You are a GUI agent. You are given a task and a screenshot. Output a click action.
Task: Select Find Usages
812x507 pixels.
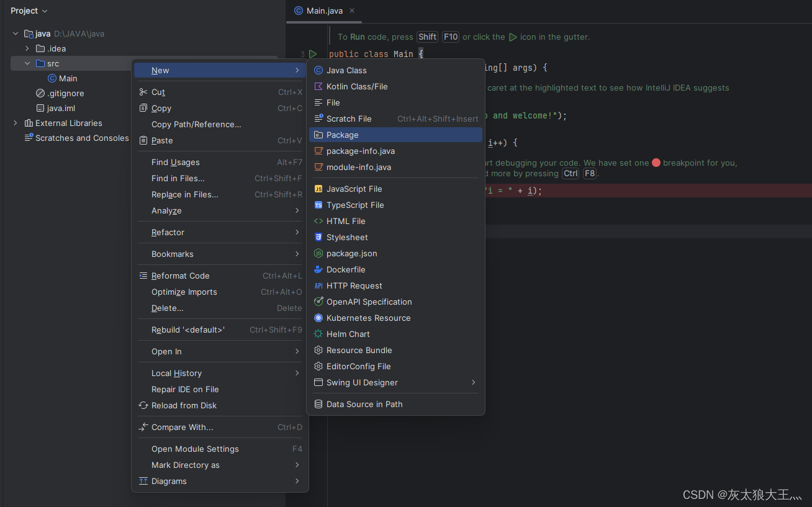[x=220, y=162]
